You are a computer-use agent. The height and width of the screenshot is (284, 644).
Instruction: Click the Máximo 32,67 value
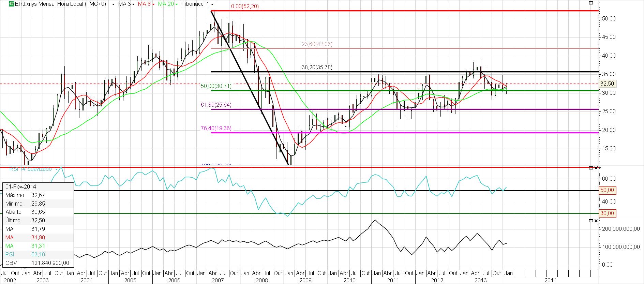(x=38, y=195)
